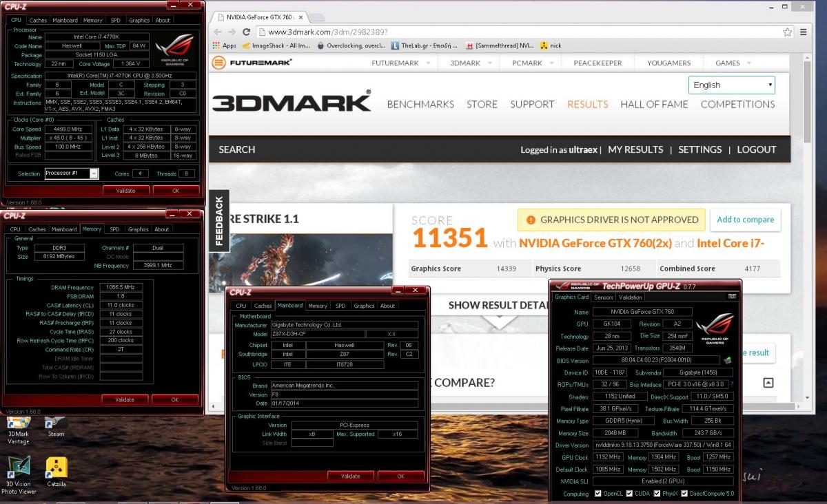
Task: Click the bus interface question mark in GPU-Z
Action: click(x=732, y=384)
